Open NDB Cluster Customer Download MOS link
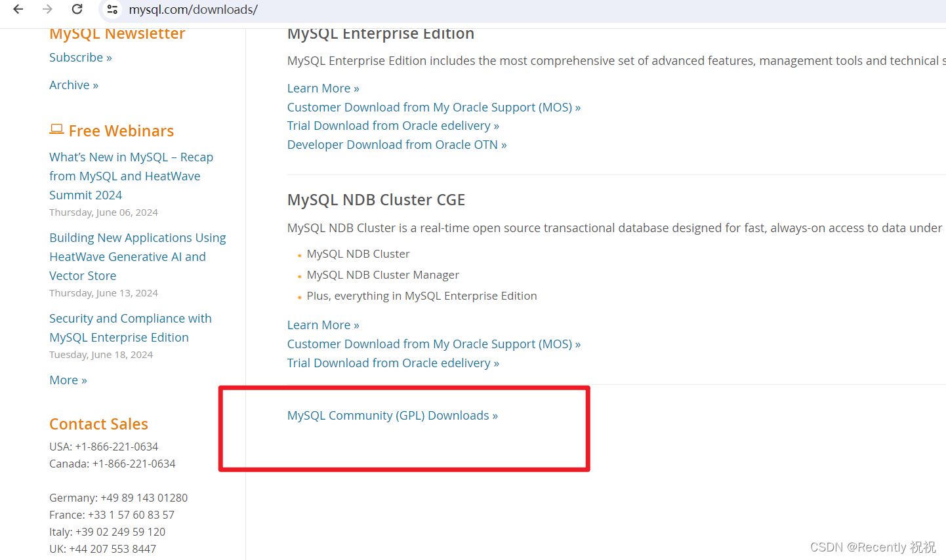This screenshot has width=946, height=560. tap(434, 344)
